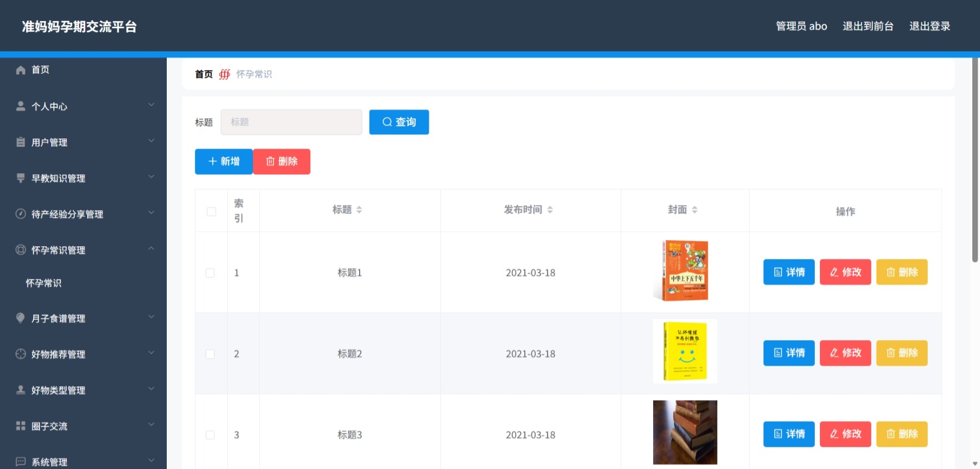The height and width of the screenshot is (469, 980).
Task: Open the 系统管理 sidebar menu label
Action: 49,462
